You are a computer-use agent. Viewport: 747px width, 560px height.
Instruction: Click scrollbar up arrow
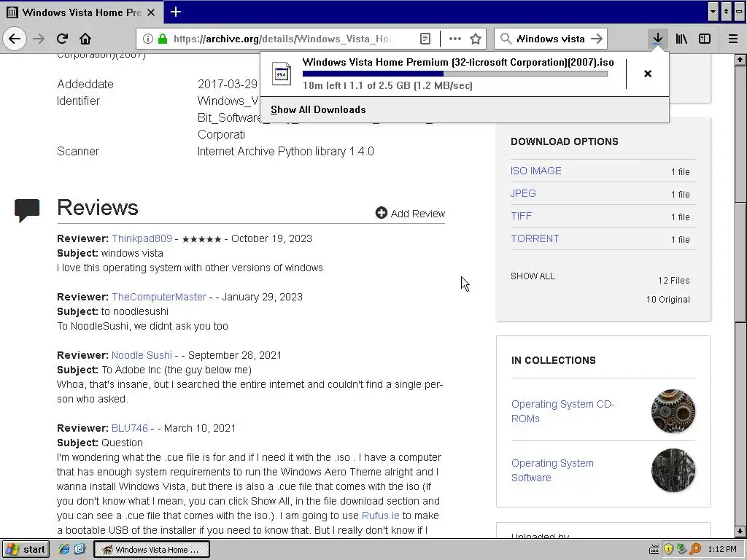click(x=740, y=60)
